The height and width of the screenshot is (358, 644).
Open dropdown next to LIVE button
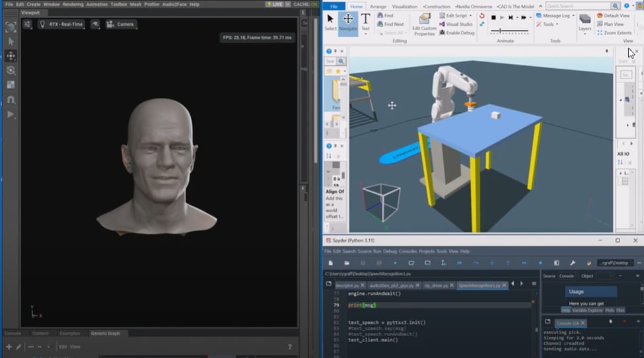click(x=287, y=4)
